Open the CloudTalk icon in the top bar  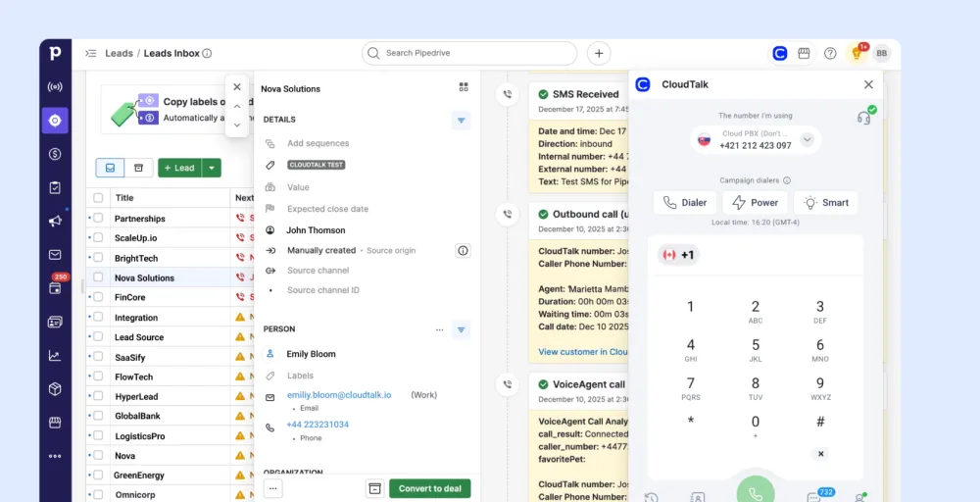[x=779, y=54]
